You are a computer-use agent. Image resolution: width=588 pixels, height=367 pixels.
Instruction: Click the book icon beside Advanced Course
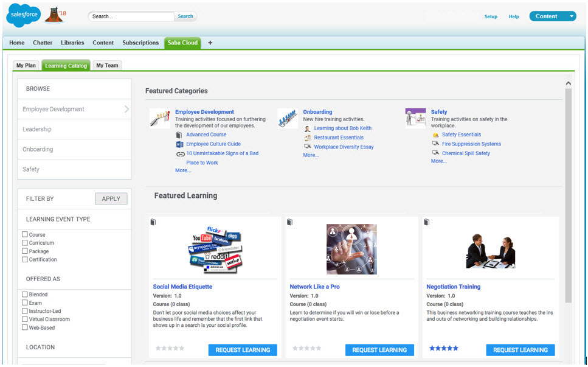(179, 135)
